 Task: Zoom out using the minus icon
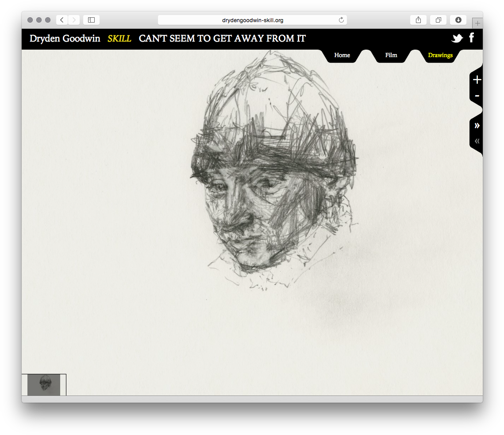click(477, 96)
